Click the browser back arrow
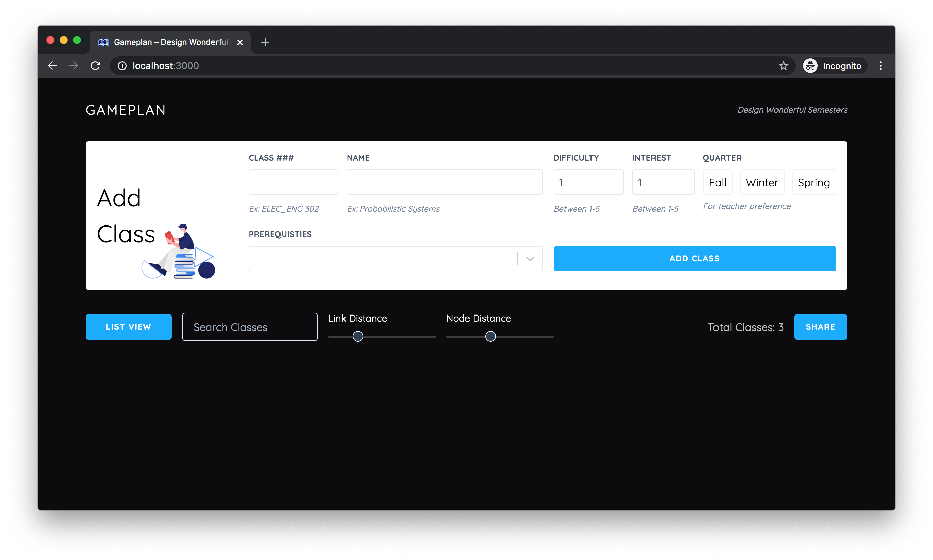This screenshot has width=933, height=560. coord(52,66)
